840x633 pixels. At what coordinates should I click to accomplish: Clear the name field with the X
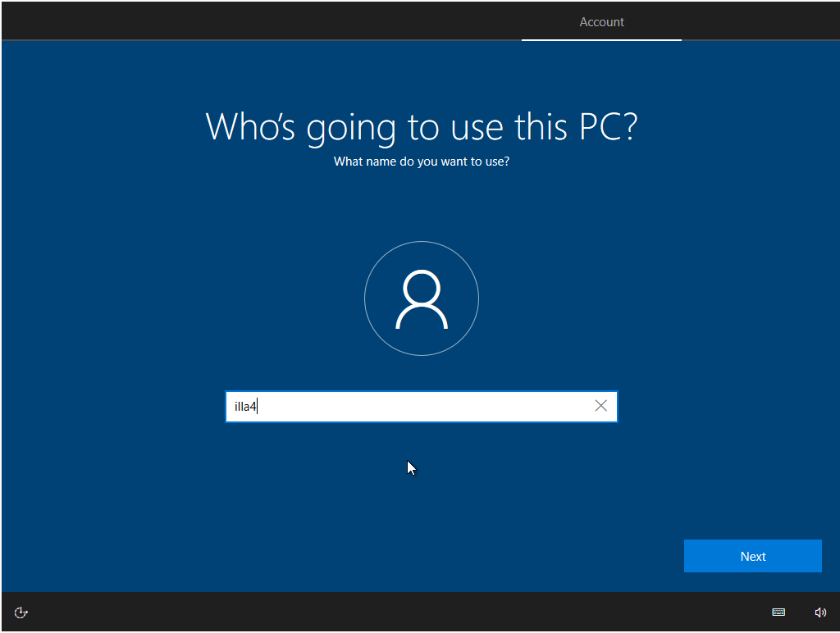601,406
